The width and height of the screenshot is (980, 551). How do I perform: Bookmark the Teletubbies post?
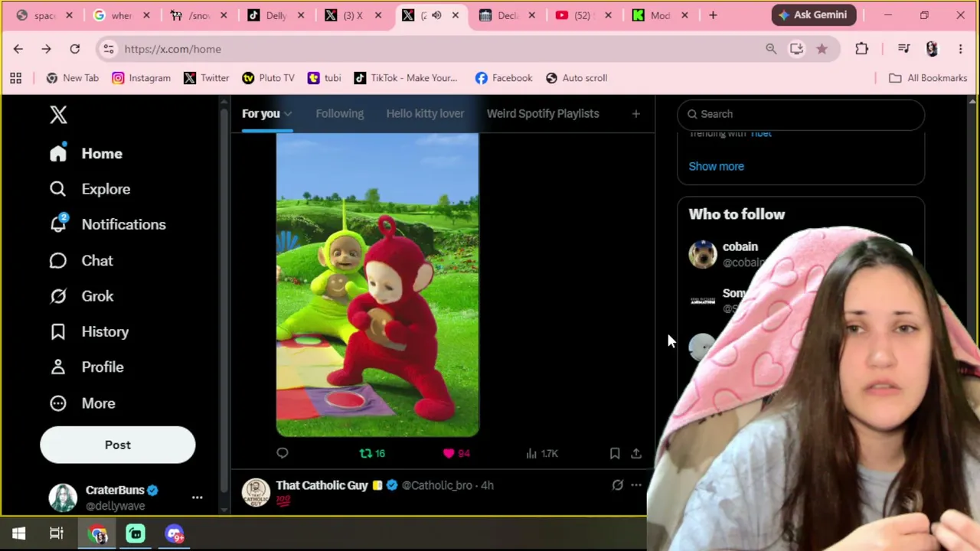(615, 453)
